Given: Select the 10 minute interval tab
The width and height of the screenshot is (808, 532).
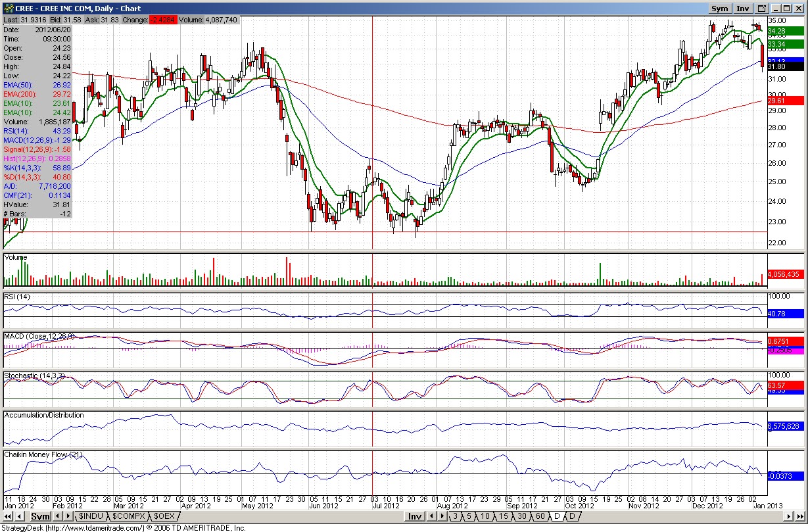Looking at the screenshot, I should pos(485,516).
